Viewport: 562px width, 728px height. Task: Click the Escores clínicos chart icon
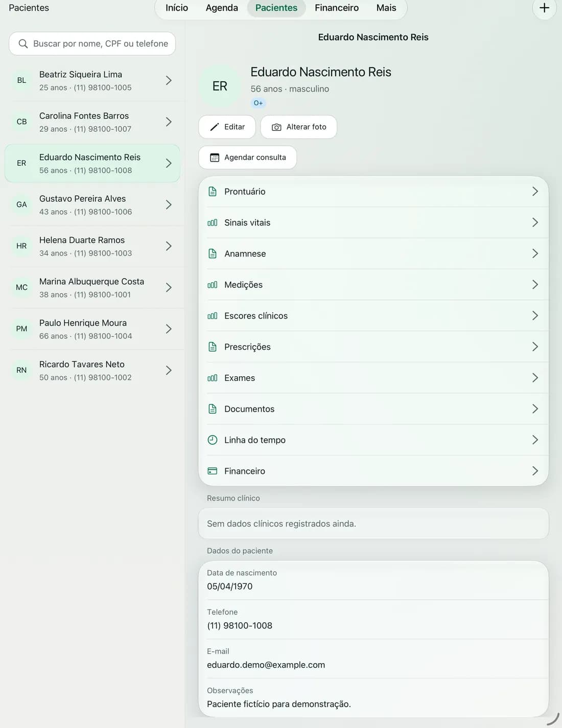(x=213, y=316)
